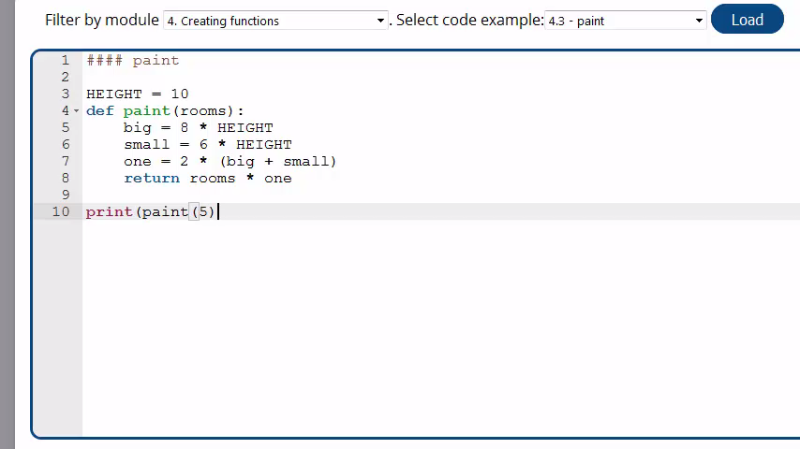Click the 'return' keyword on line 8
The image size is (800, 449).
(152, 179)
